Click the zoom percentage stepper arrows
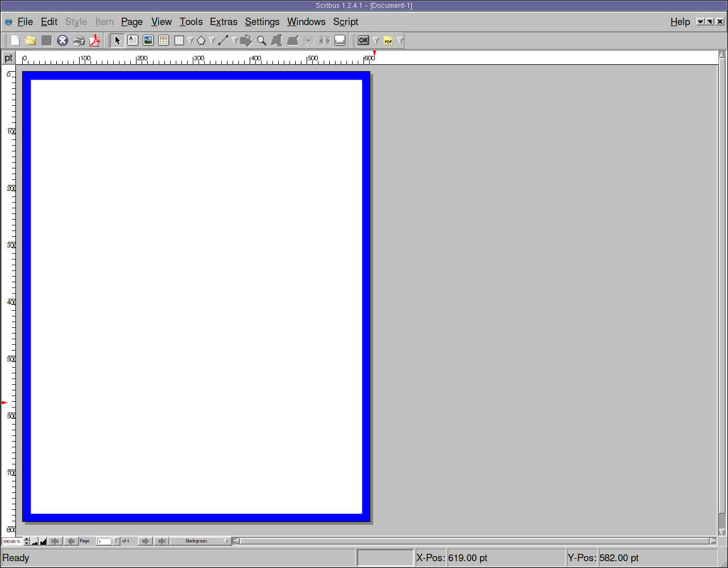Viewport: 728px width, 568px height. (x=26, y=541)
